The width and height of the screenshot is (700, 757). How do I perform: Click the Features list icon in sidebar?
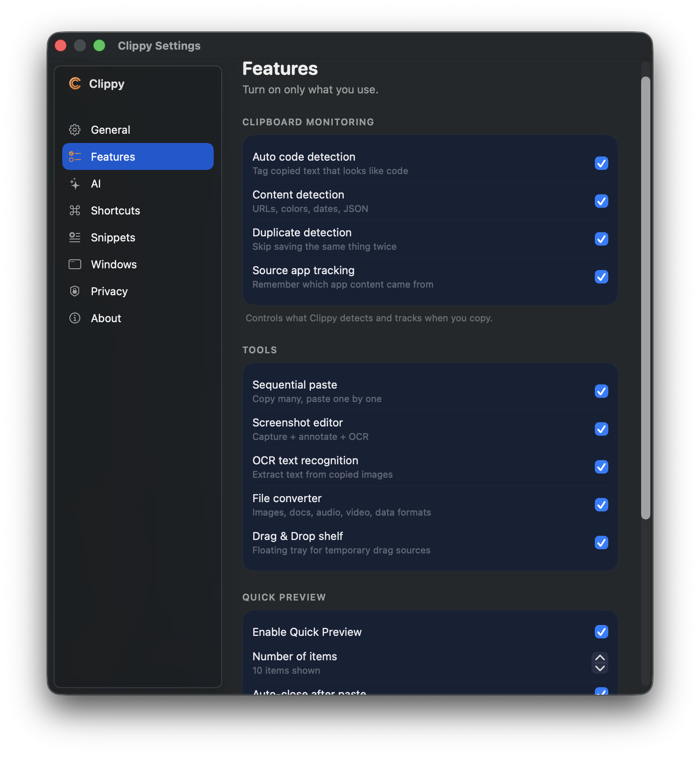[x=75, y=156]
